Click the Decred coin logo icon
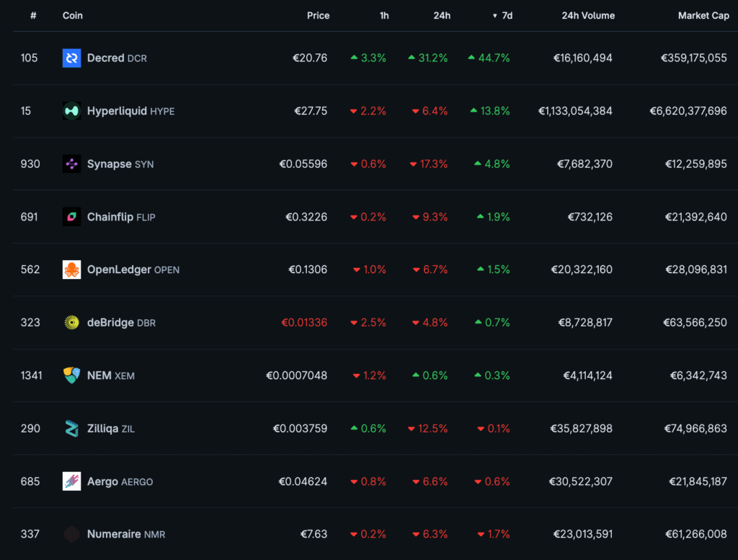The height and width of the screenshot is (560, 738). coord(71,58)
